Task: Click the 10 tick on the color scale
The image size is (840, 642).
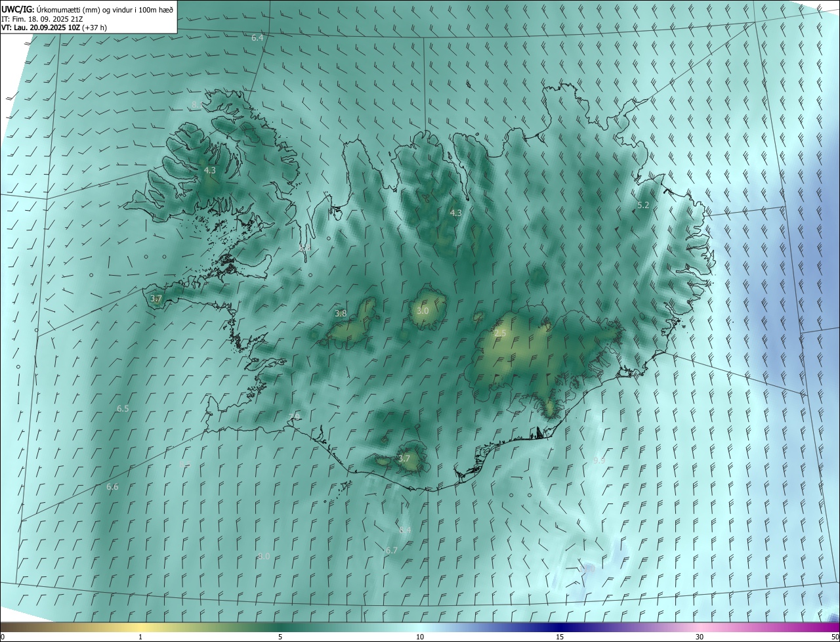Action: point(420,637)
